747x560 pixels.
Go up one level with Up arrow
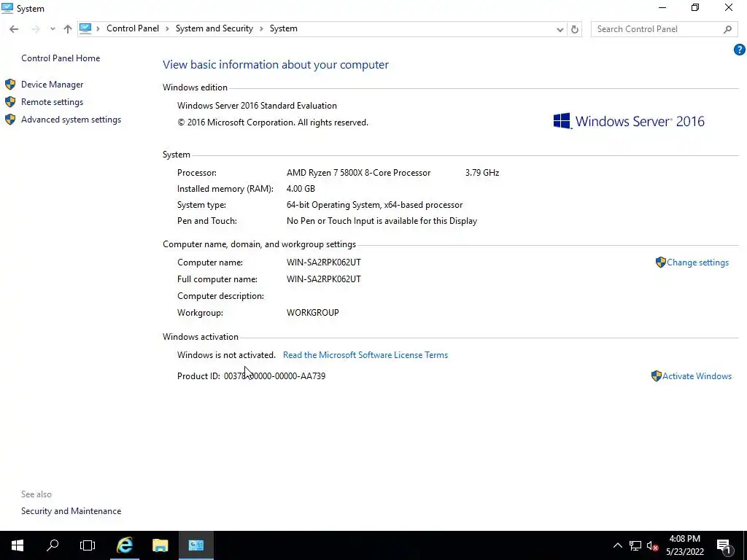[x=68, y=29]
